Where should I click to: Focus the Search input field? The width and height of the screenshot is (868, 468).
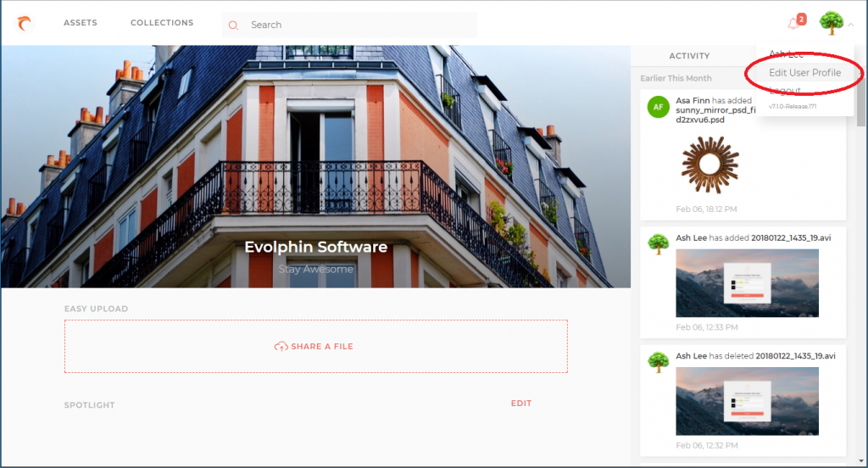pos(349,25)
